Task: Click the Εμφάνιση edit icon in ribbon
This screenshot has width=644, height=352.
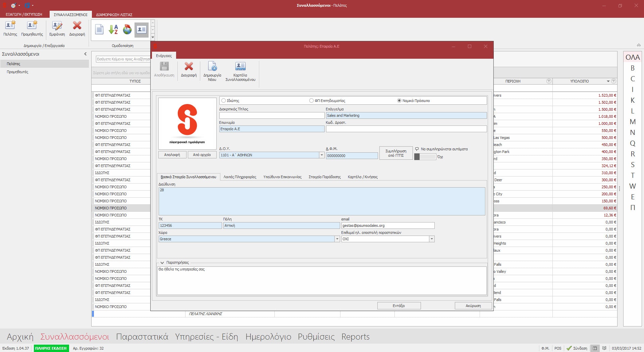Action: [x=57, y=26]
